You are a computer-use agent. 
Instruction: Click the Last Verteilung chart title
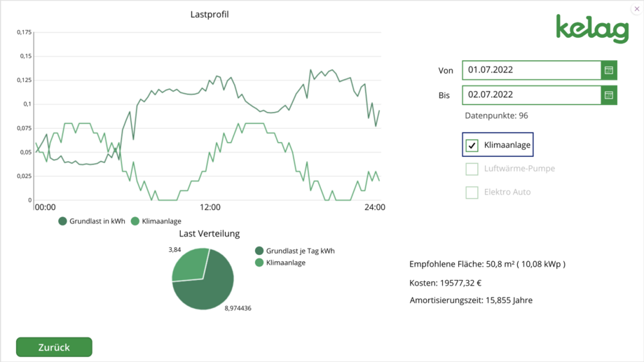[210, 234]
